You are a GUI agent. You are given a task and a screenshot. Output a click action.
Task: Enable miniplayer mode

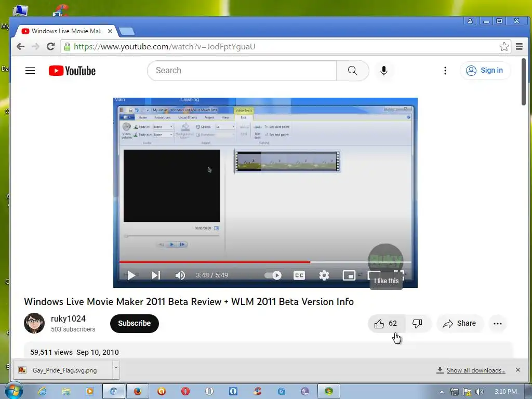coord(349,275)
